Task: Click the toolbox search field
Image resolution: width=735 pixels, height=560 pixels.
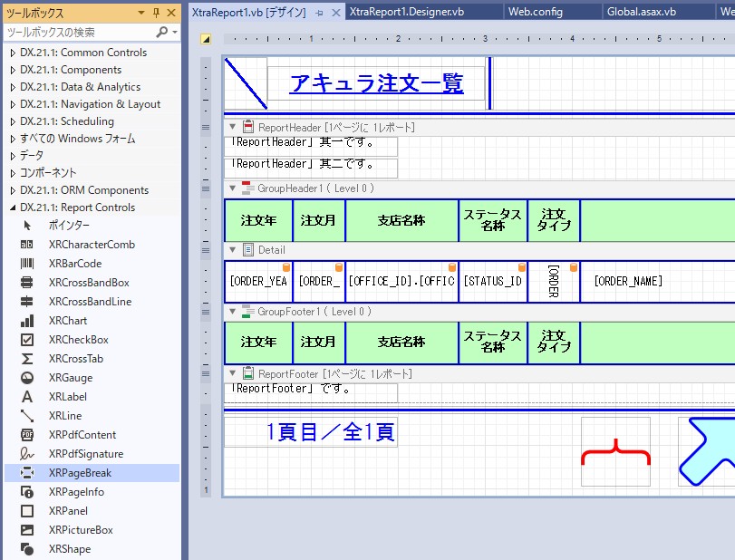Action: coord(80,32)
